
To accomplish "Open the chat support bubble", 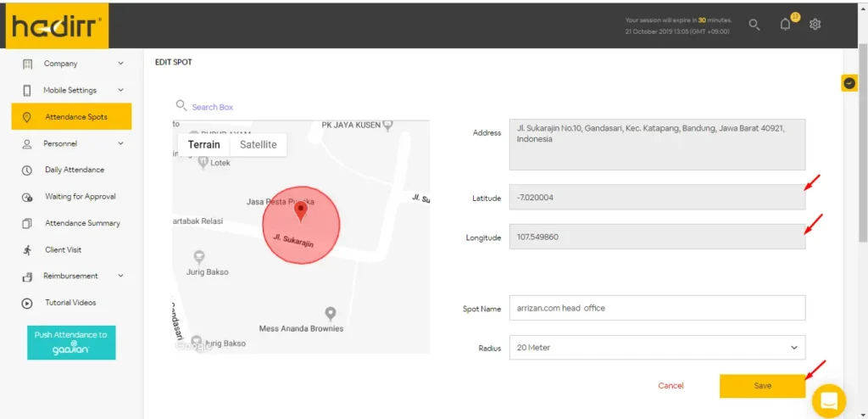I will 829,400.
